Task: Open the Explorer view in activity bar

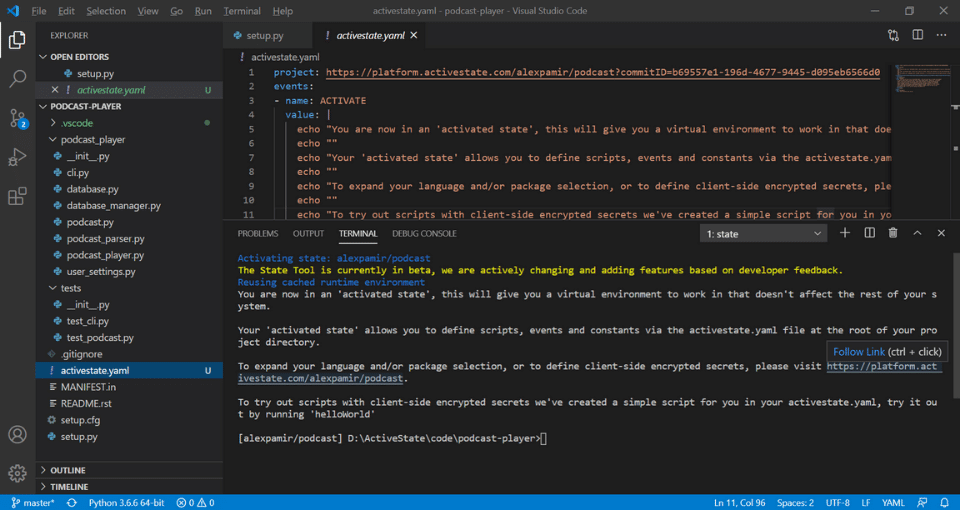Action: point(17,40)
